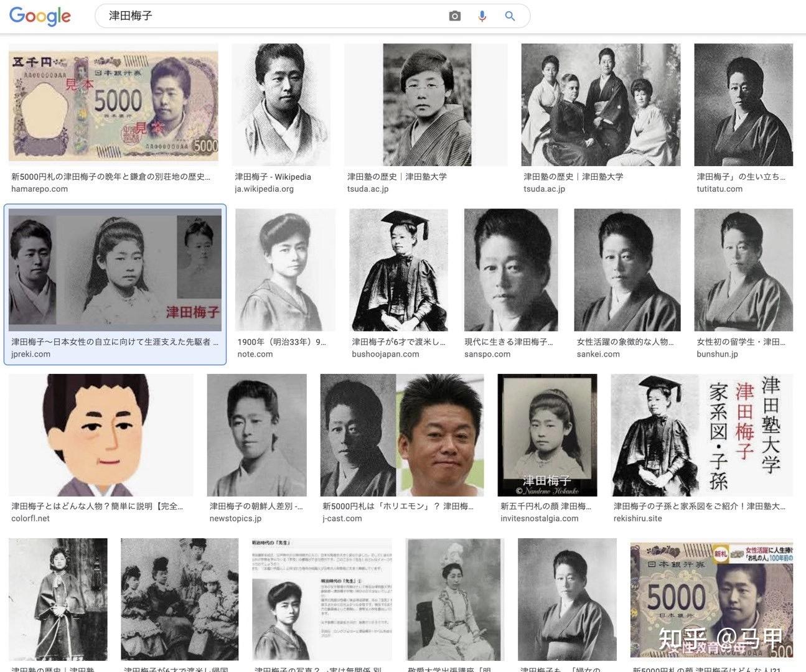Viewport: 806px width, 672px height.
Task: Click the Google logo
Action: [x=40, y=16]
